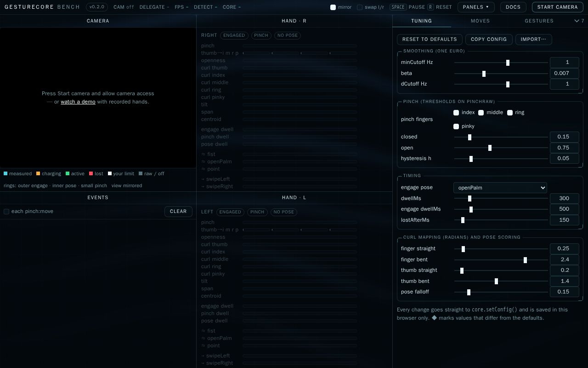Adjust the pinch closed slider
Screen dimensions: 588x368
tap(501, 137)
